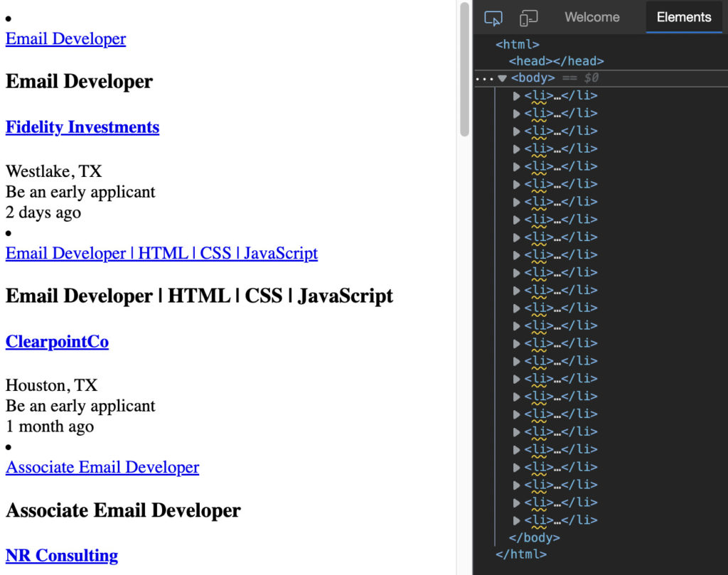Open the ClearpointCo company link
The image size is (728, 575).
pos(57,342)
